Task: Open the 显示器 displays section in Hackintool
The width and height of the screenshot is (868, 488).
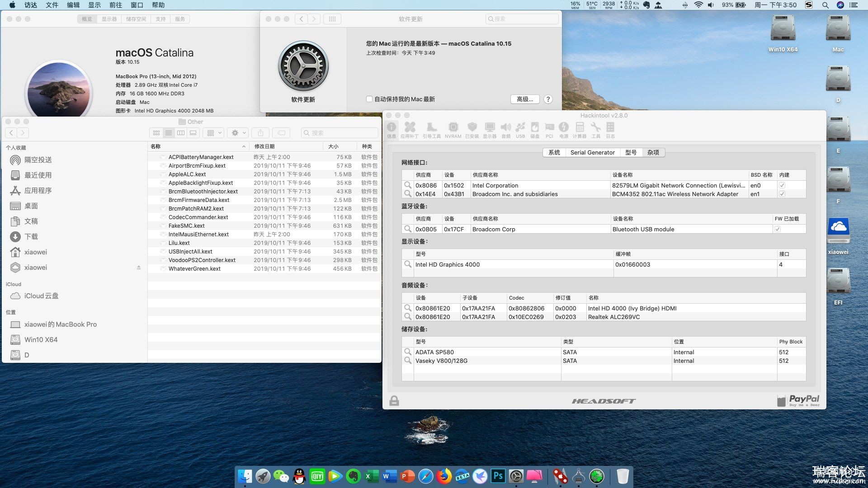Action: 490,130
